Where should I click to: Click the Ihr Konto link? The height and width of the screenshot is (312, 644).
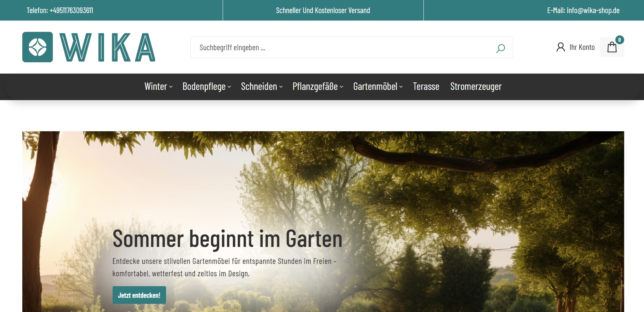582,47
